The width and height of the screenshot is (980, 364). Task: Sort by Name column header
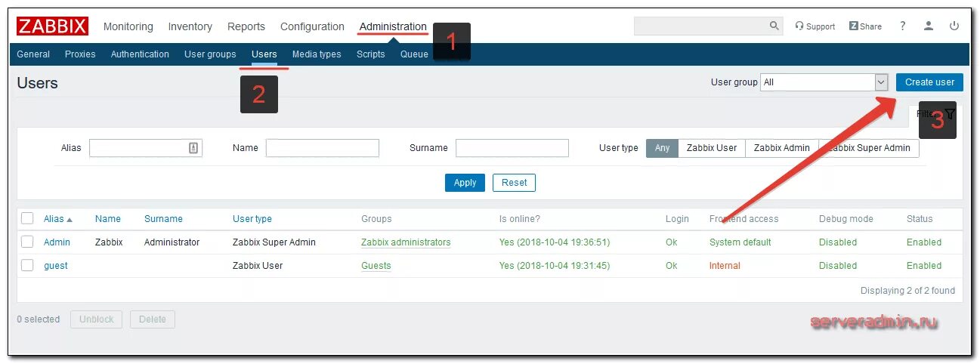(x=108, y=219)
